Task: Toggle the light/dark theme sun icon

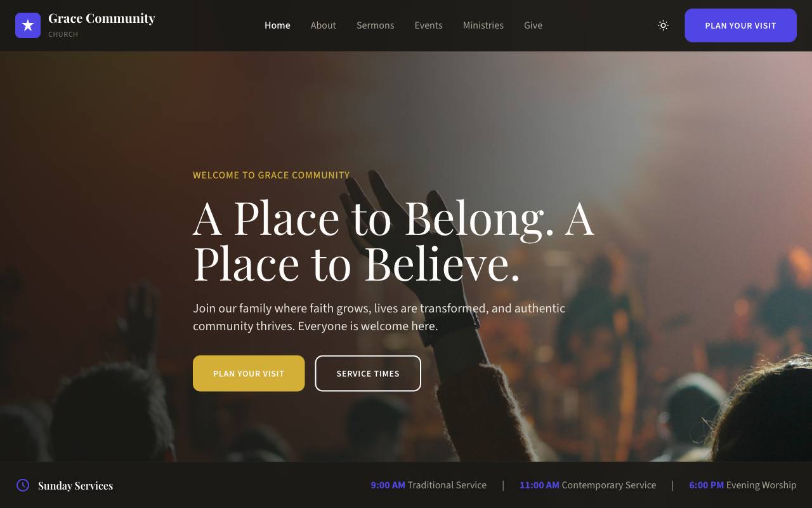Action: pos(663,25)
